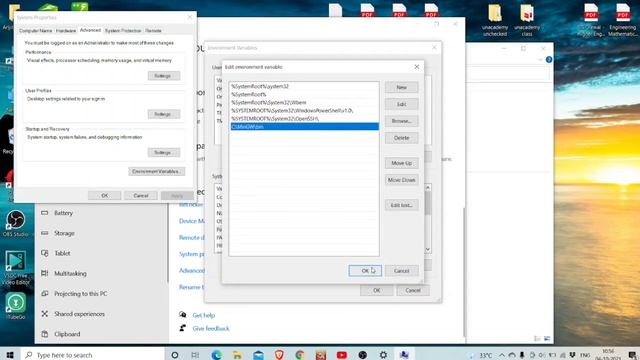This screenshot has height=360, width=640.
Task: Open the Get help link
Action: point(203,315)
